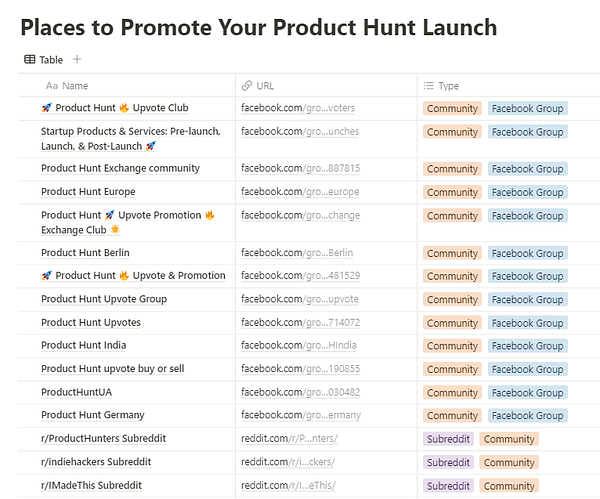
Task: Click the page title heading text
Action: pyautogui.click(x=258, y=27)
